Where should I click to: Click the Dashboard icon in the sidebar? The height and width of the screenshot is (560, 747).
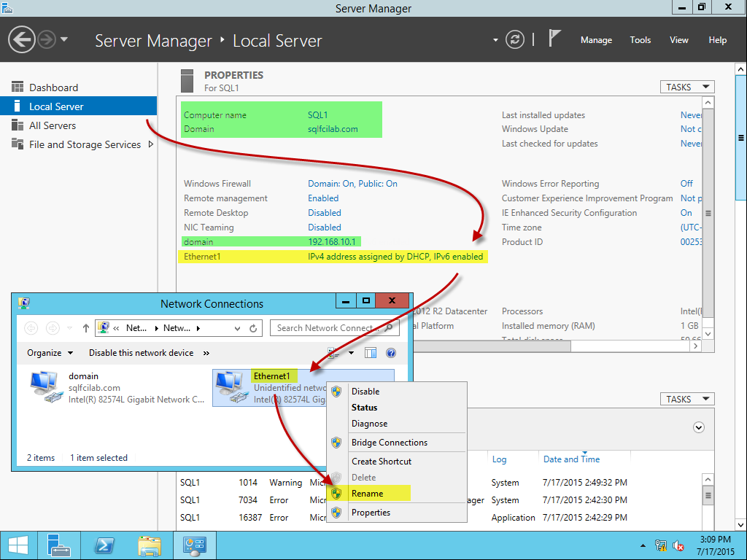18,87
